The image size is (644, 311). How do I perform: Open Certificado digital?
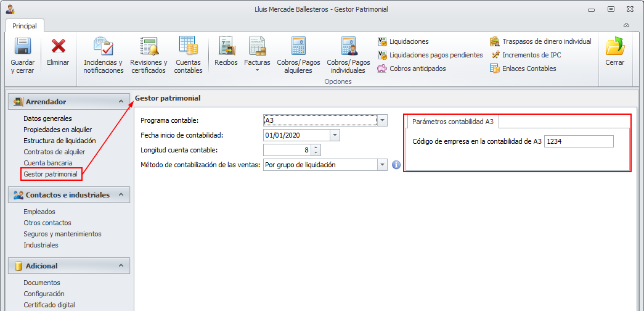(49, 305)
